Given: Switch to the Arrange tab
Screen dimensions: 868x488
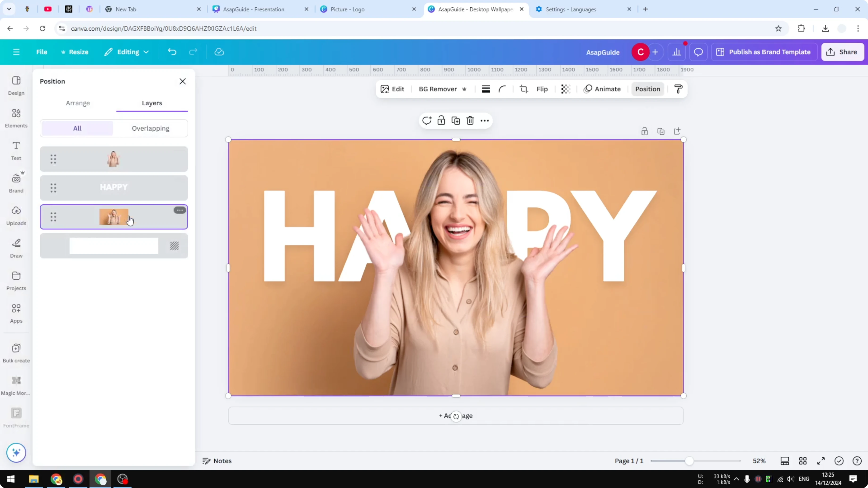Looking at the screenshot, I should coord(78,103).
